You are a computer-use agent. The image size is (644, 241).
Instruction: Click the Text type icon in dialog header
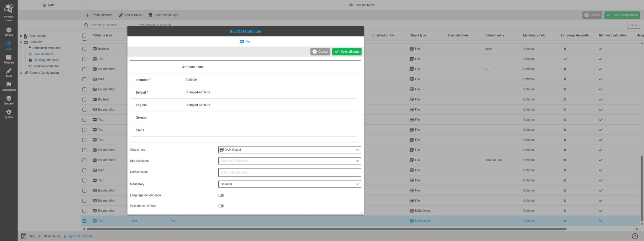[x=242, y=41]
